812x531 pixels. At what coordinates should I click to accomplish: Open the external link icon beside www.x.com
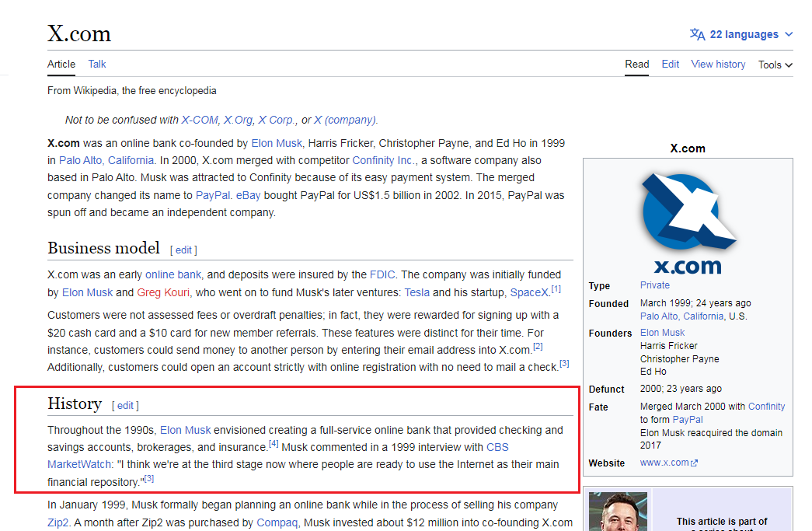pyautogui.click(x=695, y=463)
